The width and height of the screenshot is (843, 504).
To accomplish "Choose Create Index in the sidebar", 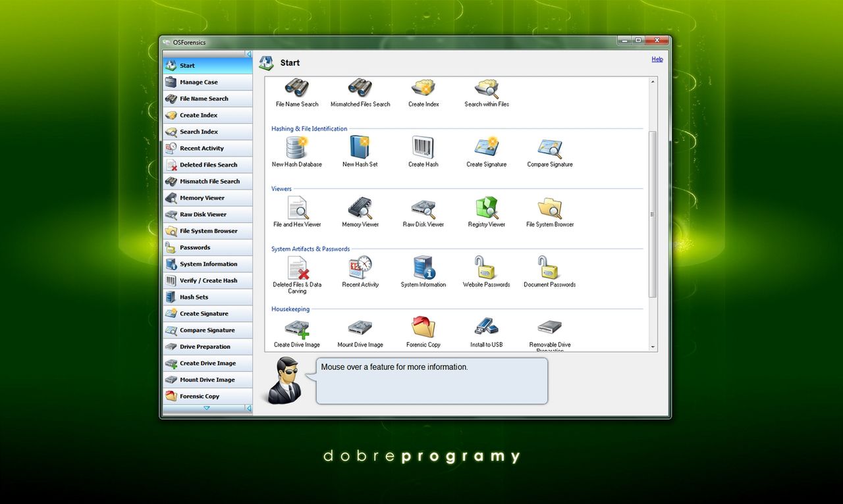I will click(x=207, y=115).
